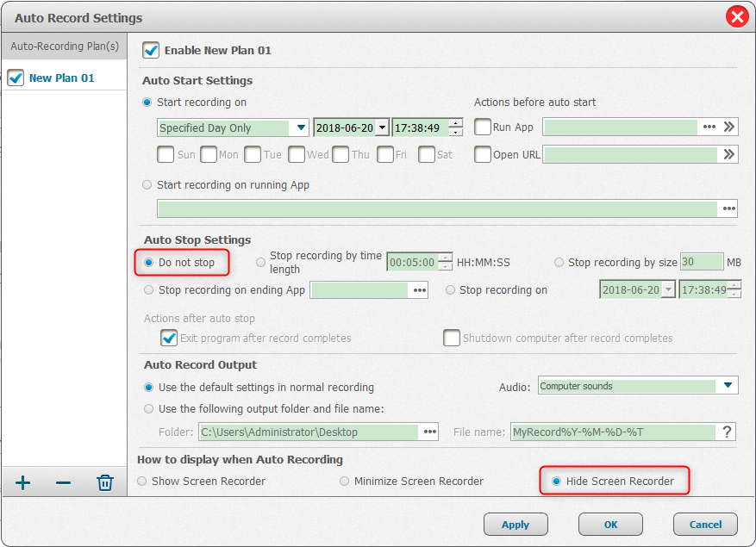Browse for app using Run App ellipsis

pos(709,127)
